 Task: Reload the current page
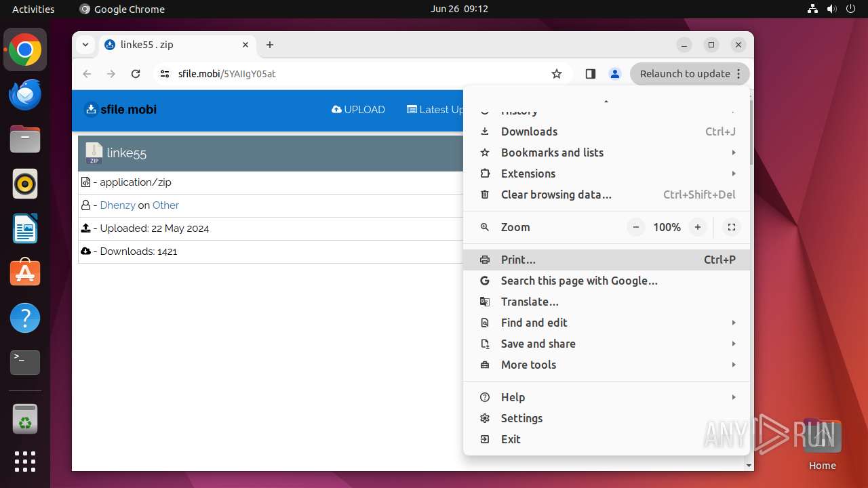pos(136,74)
